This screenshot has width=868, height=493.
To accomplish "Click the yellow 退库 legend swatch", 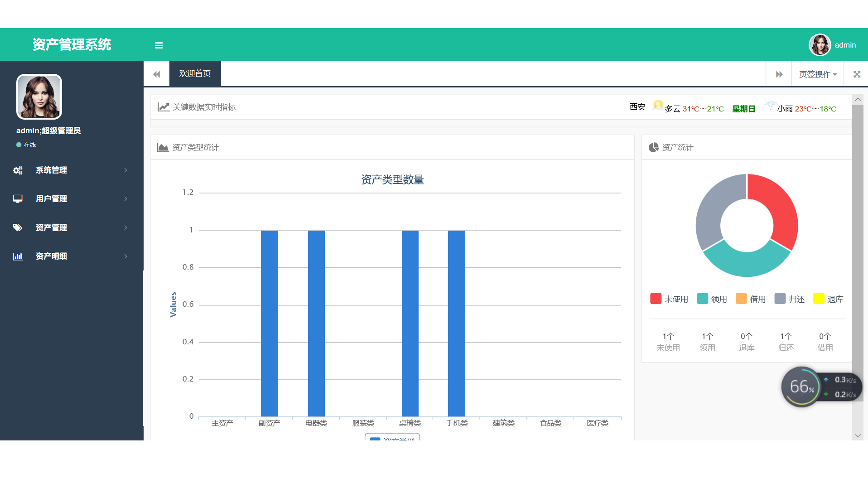I will point(819,299).
